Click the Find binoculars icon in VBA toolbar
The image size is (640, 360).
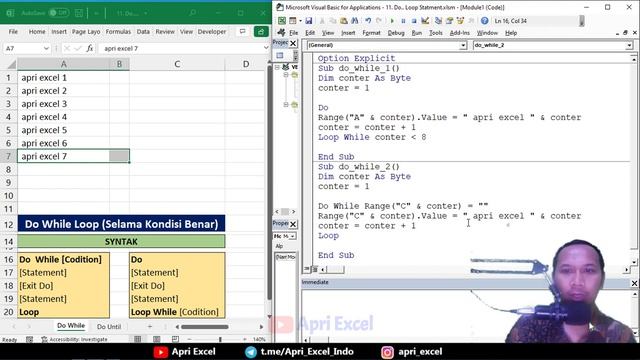pos(355,20)
